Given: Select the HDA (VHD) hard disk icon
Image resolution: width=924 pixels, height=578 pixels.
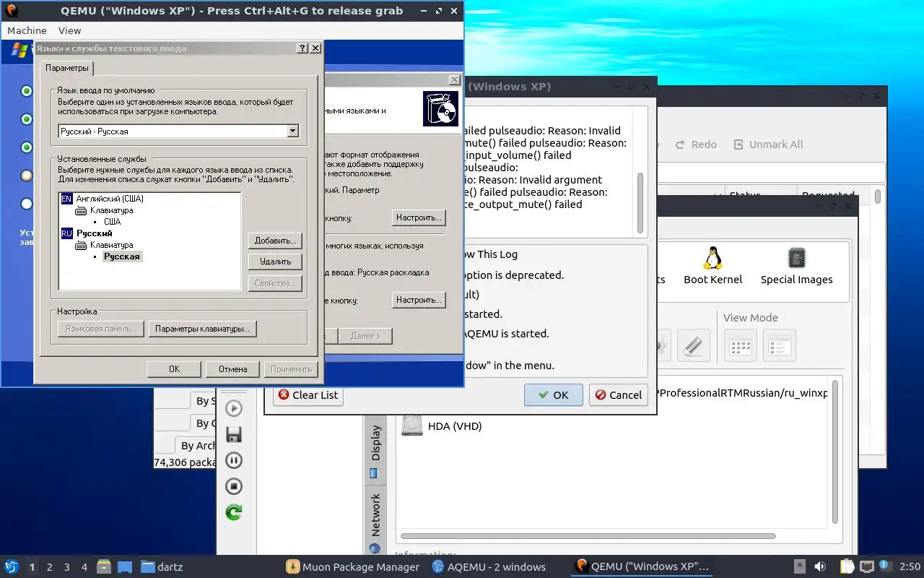Looking at the screenshot, I should click(x=412, y=424).
